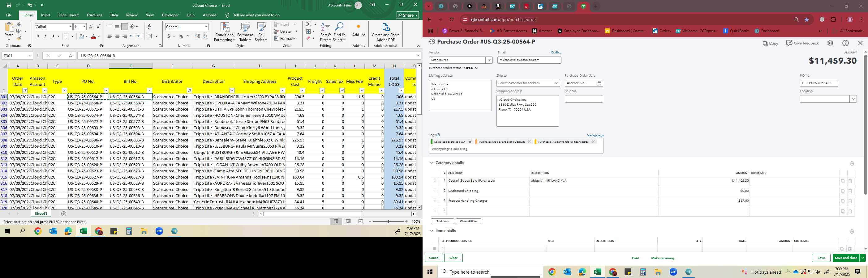The height and width of the screenshot is (278, 868).
Task: Toggle Underline formatting in Excel
Action: (53, 36)
